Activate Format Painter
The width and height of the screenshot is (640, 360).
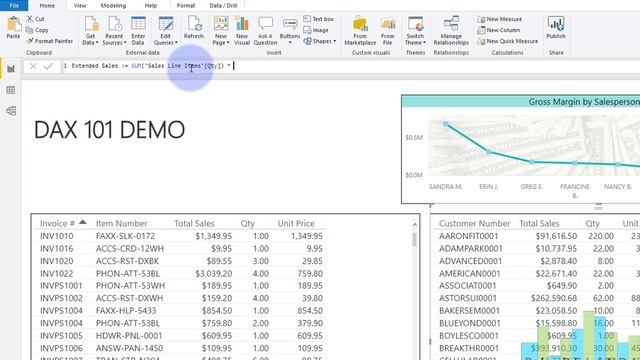click(x=49, y=41)
